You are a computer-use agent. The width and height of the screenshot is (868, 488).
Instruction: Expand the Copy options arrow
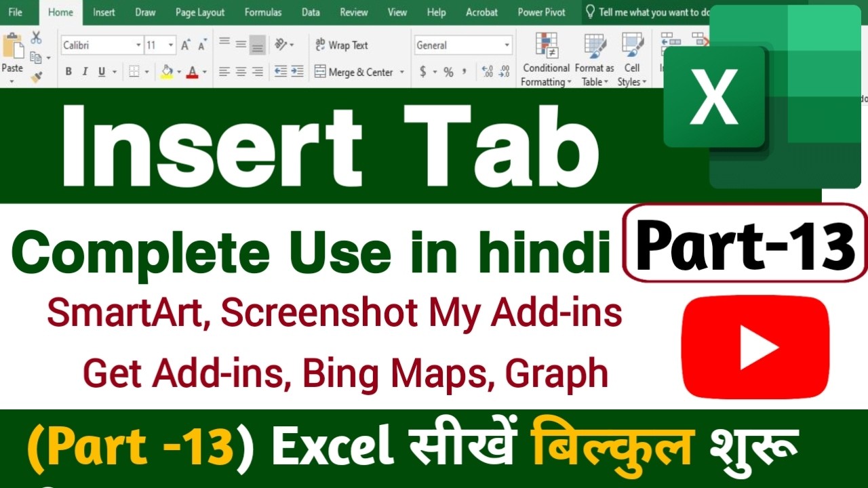48,58
